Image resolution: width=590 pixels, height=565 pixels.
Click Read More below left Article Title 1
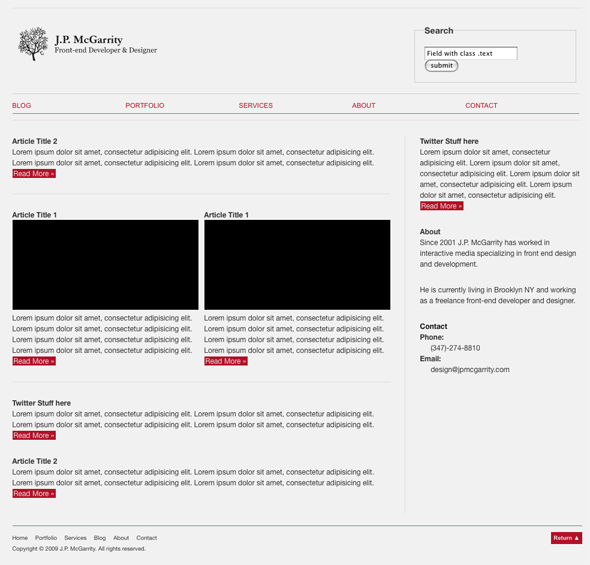click(x=34, y=361)
